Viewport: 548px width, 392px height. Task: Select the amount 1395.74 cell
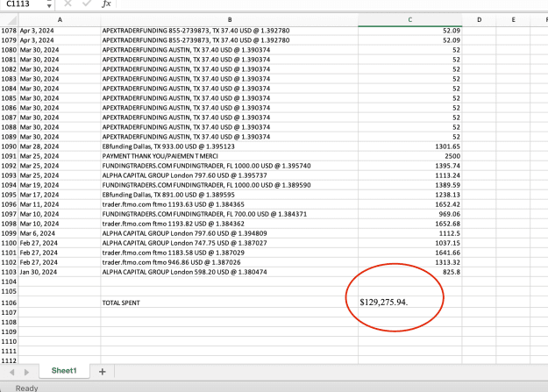point(410,166)
